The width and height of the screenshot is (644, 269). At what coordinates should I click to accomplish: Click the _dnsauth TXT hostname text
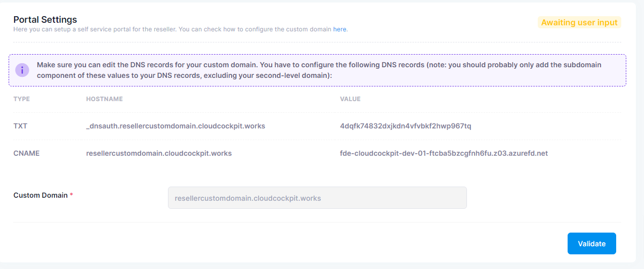pyautogui.click(x=176, y=126)
